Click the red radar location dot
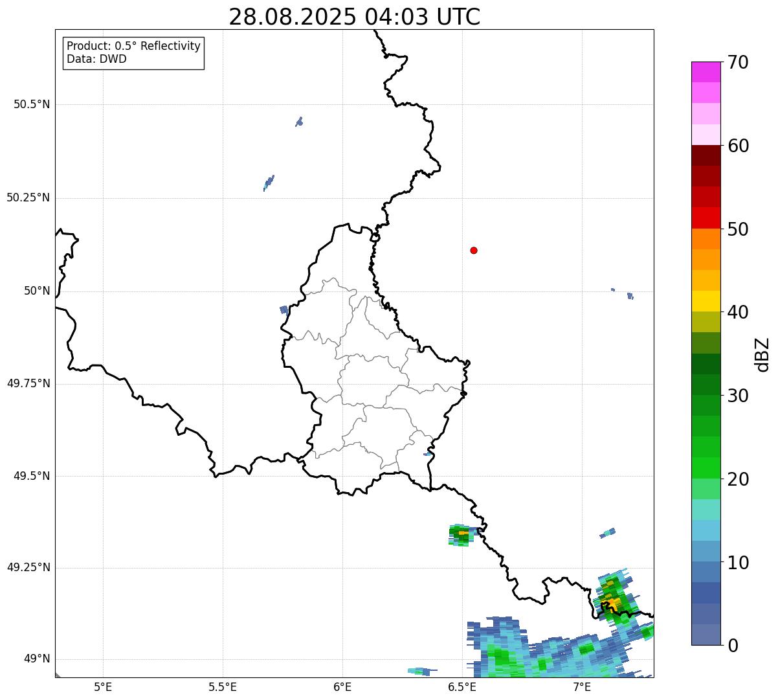 click(x=474, y=250)
